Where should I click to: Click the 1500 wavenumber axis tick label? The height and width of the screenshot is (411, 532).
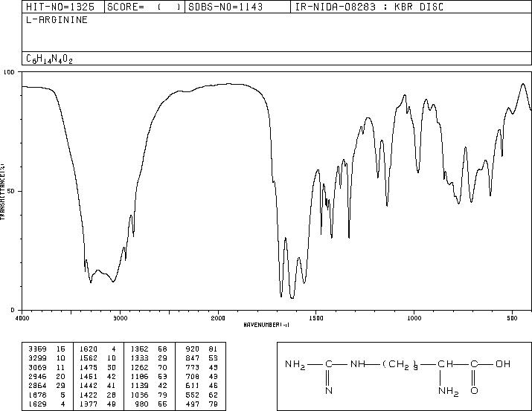316,318
